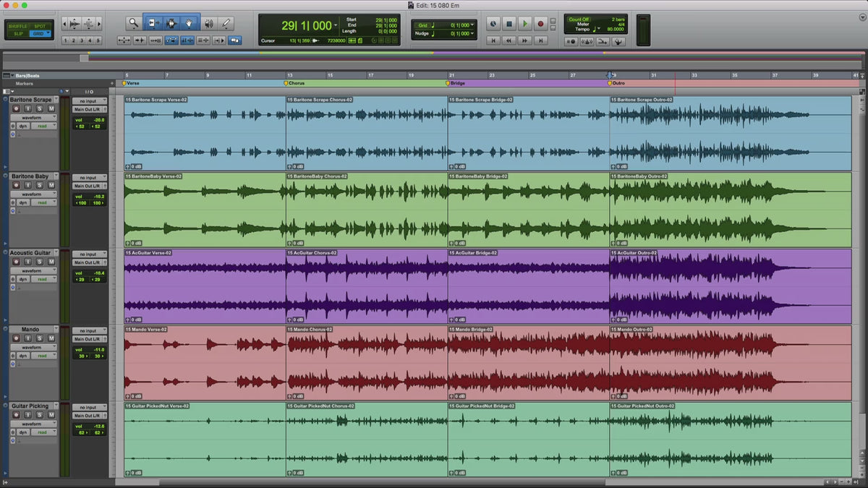The image size is (868, 488).
Task: Solo the Acoustic Guitar track
Action: pyautogui.click(x=40, y=262)
